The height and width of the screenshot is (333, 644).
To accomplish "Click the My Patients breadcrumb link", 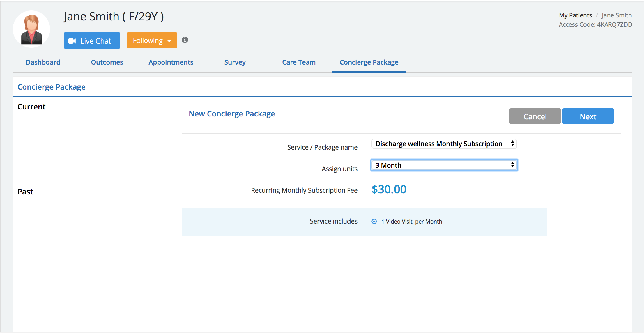I will click(x=575, y=15).
